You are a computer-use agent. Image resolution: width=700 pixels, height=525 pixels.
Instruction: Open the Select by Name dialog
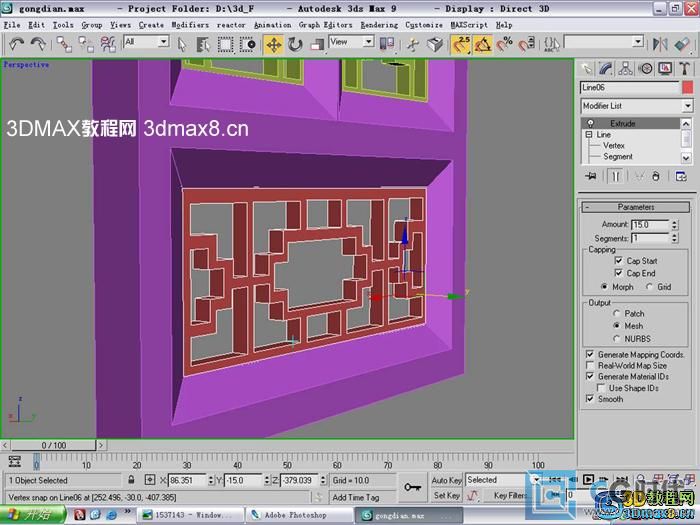[x=203, y=44]
